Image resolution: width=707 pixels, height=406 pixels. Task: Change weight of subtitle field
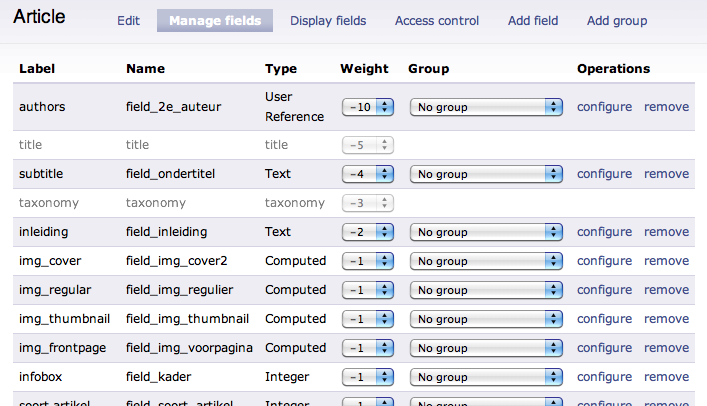click(x=368, y=174)
